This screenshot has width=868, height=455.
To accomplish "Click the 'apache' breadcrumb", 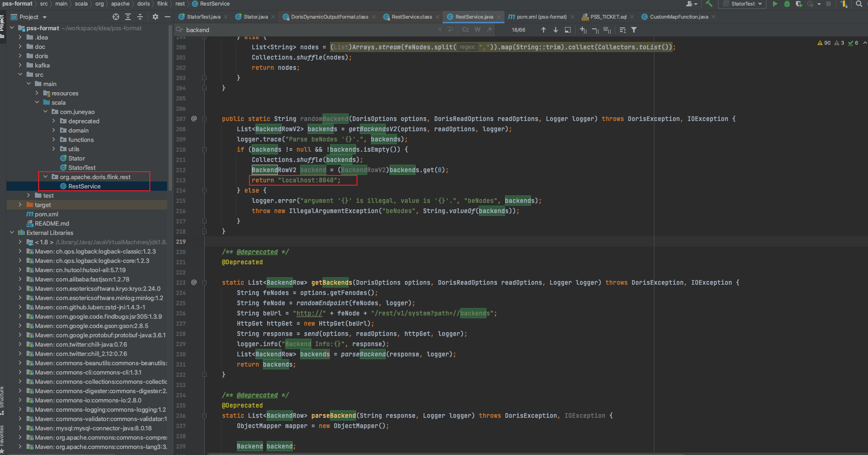I will [x=120, y=4].
